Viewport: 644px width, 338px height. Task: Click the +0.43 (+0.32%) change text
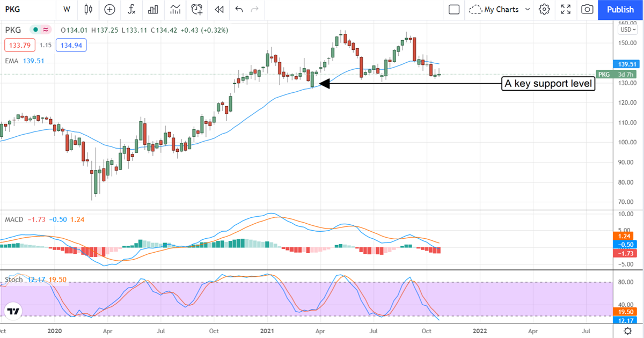tap(206, 30)
